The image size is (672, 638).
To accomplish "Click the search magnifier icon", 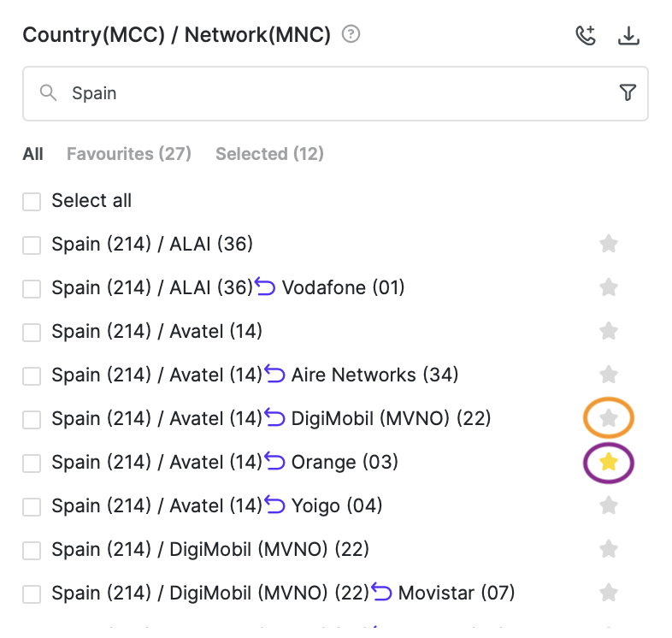I will (x=48, y=92).
